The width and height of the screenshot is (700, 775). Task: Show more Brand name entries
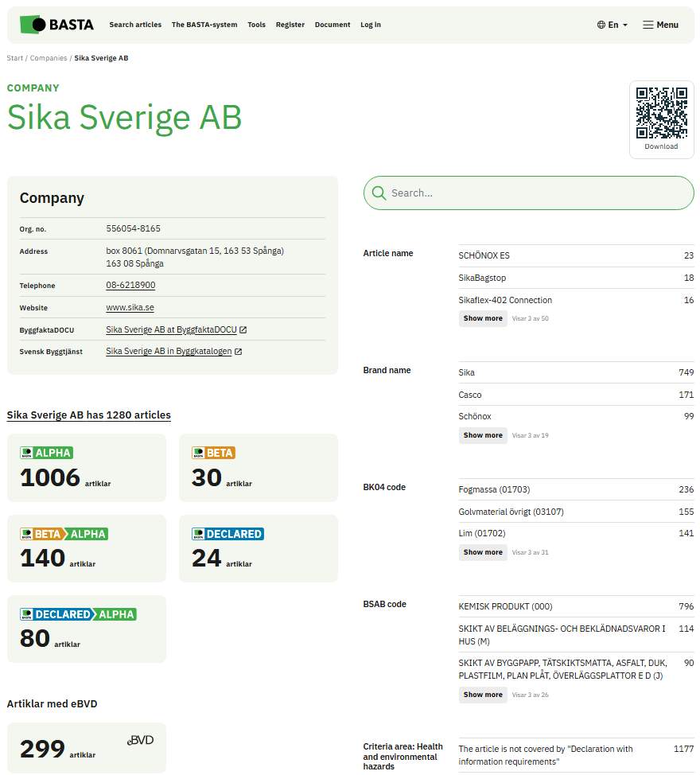[483, 435]
